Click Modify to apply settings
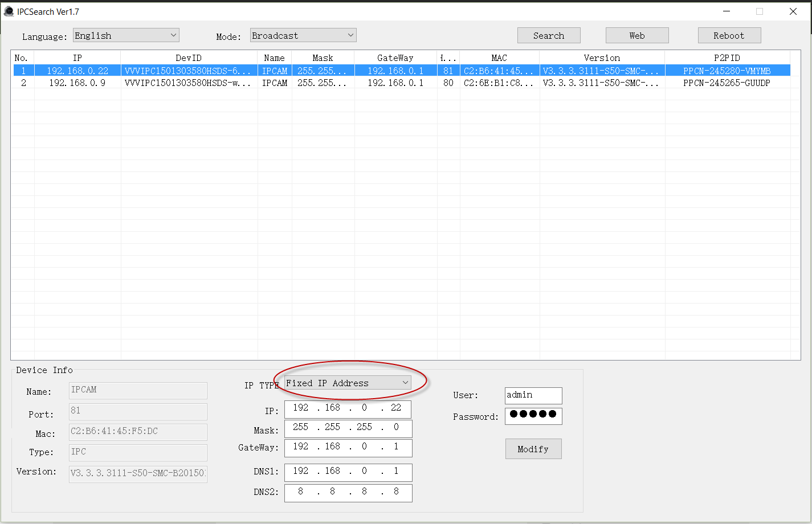This screenshot has width=812, height=524. 533,449
